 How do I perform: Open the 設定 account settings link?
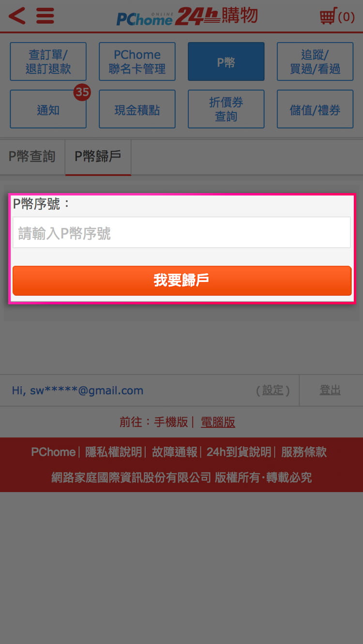click(273, 390)
